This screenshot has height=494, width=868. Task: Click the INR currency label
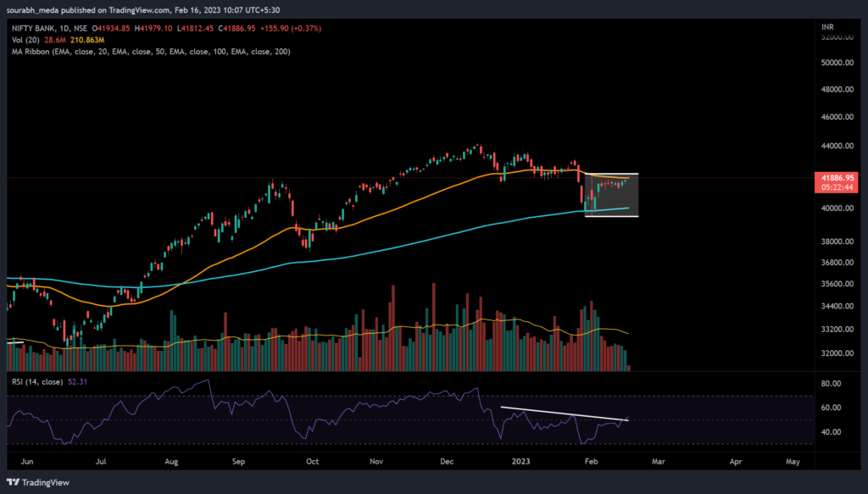pos(827,27)
